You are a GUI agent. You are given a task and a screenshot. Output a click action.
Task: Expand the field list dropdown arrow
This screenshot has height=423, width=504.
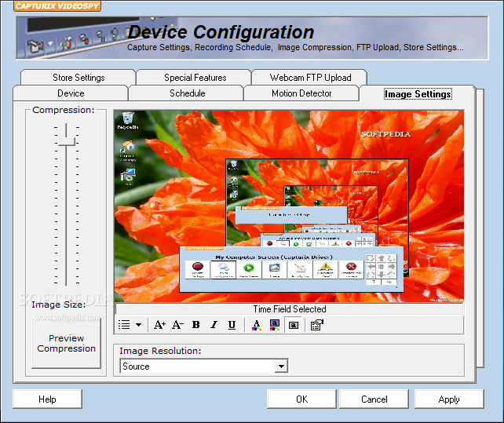(138, 325)
